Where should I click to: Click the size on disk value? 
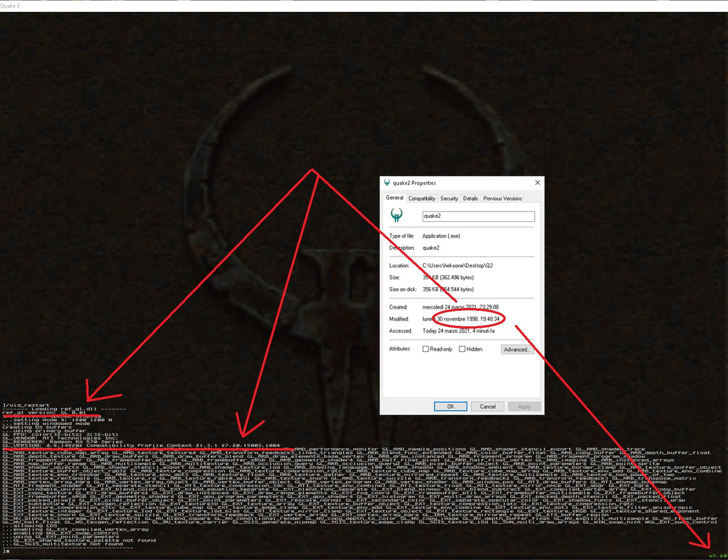(448, 289)
